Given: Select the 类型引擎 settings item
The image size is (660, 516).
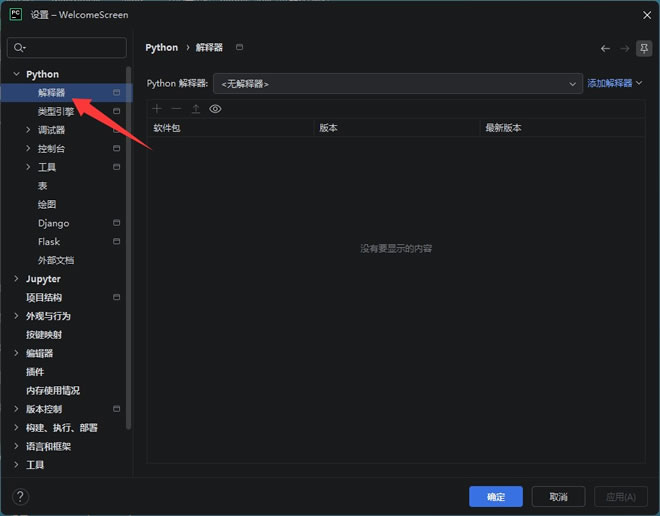Looking at the screenshot, I should click(x=56, y=112).
